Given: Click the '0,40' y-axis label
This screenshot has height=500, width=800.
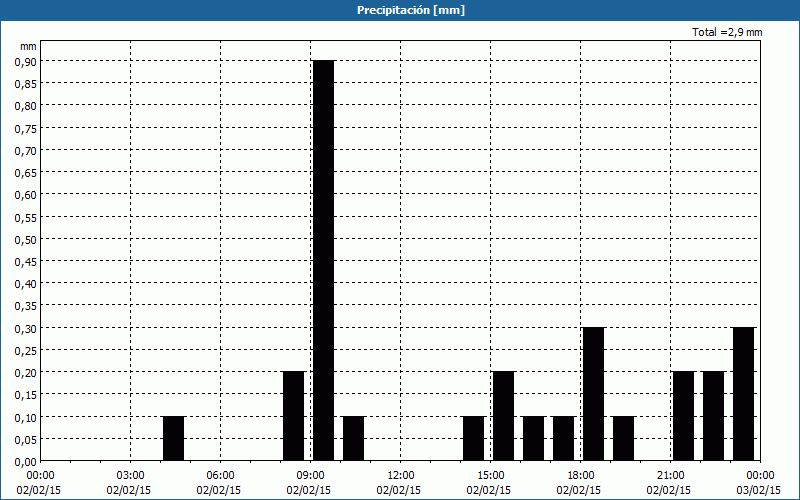Looking at the screenshot, I should 26,284.
